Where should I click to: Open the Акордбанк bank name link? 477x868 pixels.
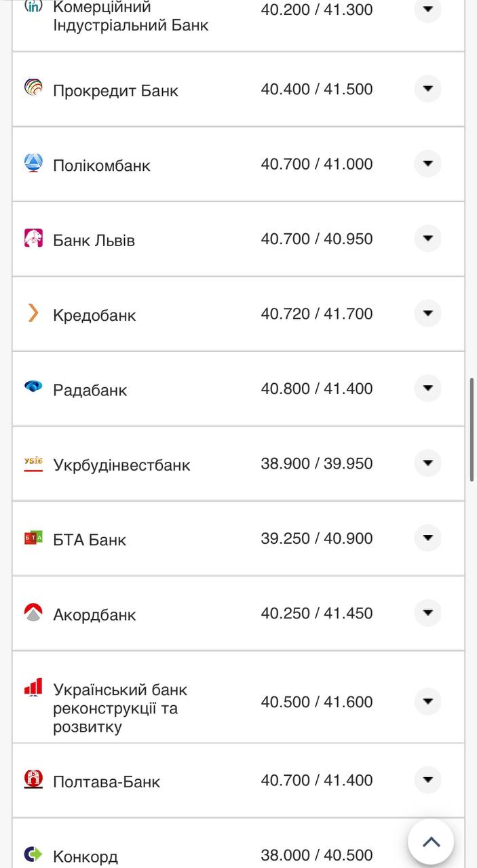click(94, 614)
